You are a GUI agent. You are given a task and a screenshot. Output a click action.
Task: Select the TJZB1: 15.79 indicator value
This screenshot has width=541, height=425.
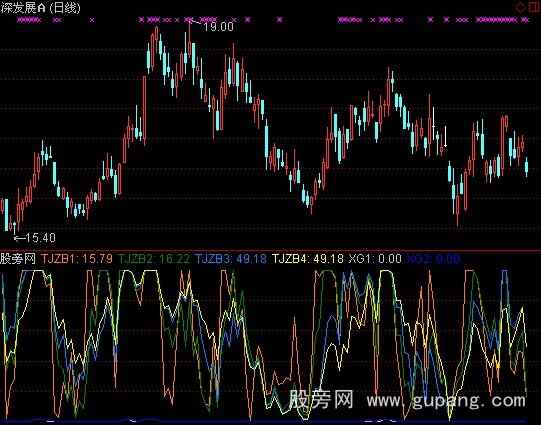77,258
